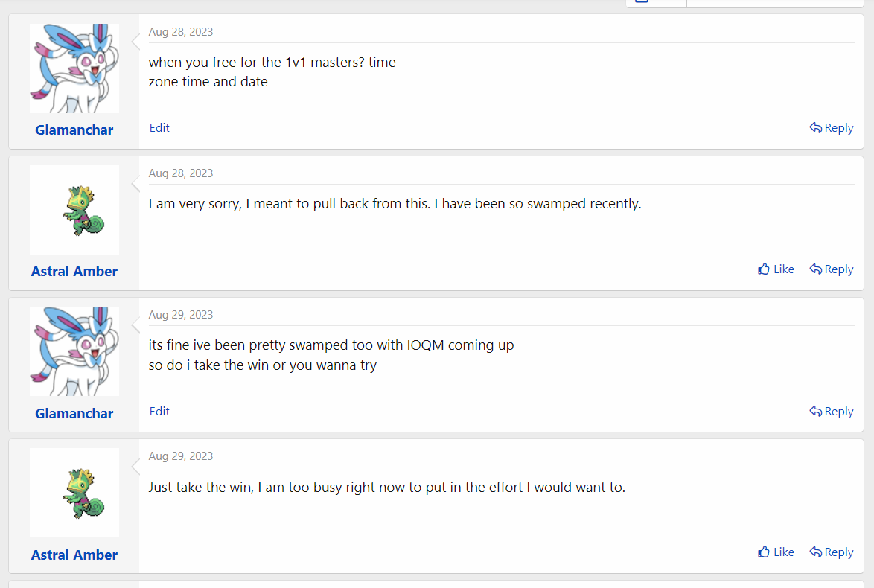Reply to the IOQM coming up message
This screenshot has width=874, height=588.
831,412
